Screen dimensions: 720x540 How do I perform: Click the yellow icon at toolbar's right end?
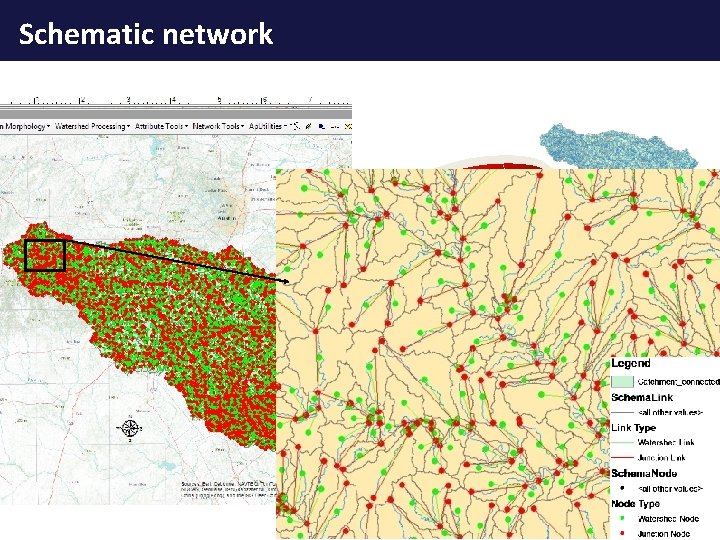348,126
